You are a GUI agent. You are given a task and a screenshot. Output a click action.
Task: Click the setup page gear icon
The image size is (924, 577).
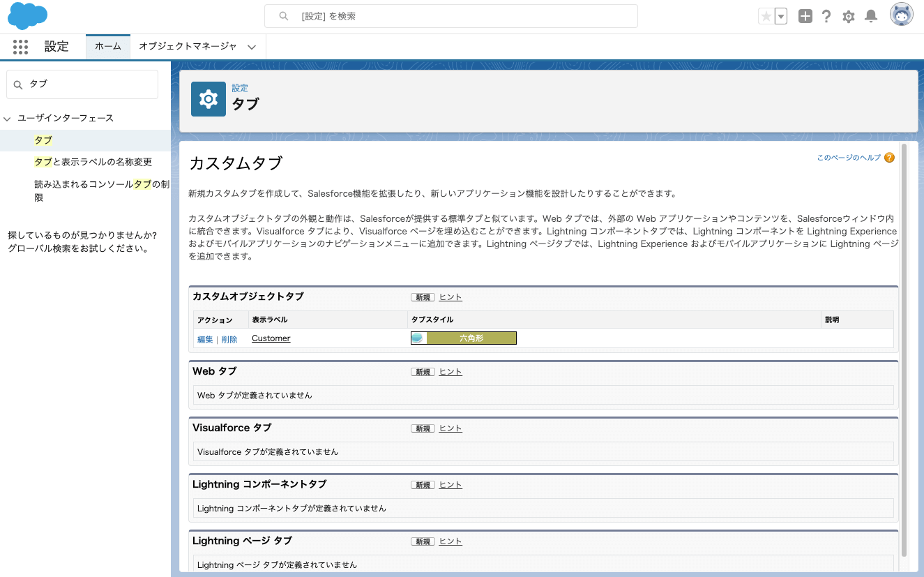coord(209,99)
